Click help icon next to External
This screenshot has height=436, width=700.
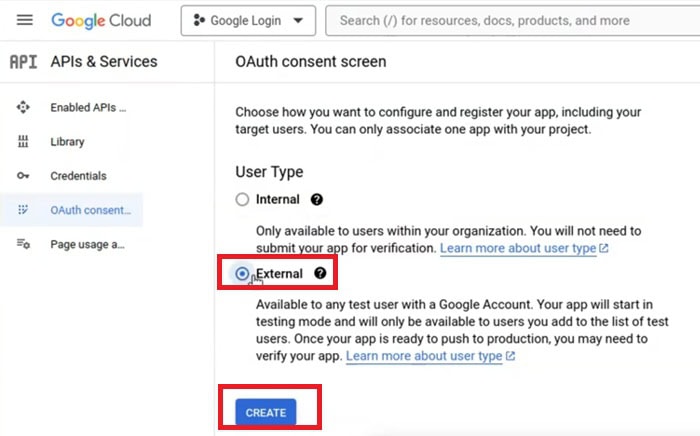[x=320, y=273]
